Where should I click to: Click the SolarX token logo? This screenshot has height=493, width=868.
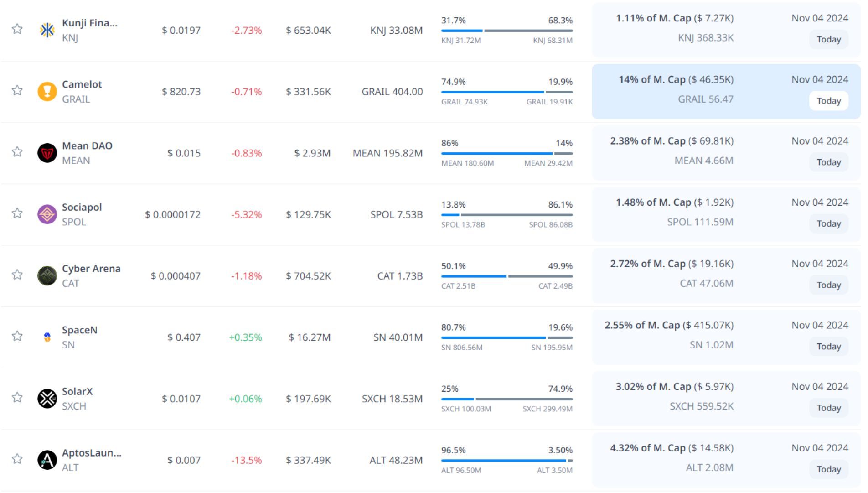(x=47, y=399)
